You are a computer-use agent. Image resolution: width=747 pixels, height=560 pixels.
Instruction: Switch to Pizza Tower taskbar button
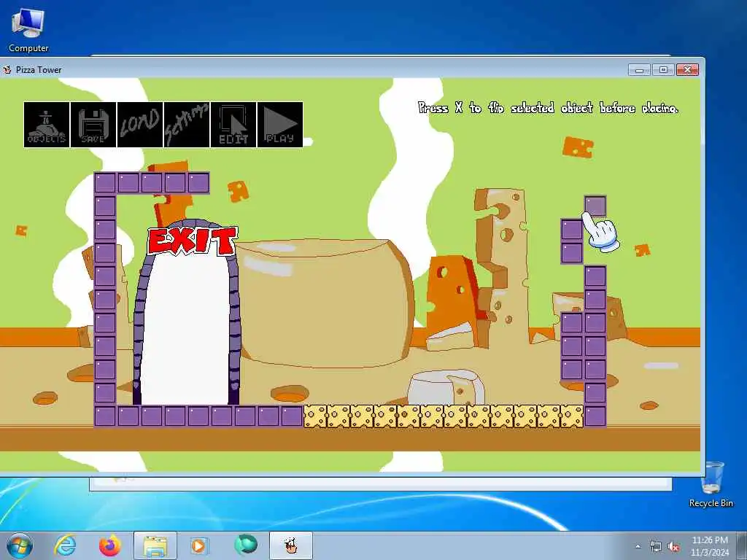tap(291, 545)
